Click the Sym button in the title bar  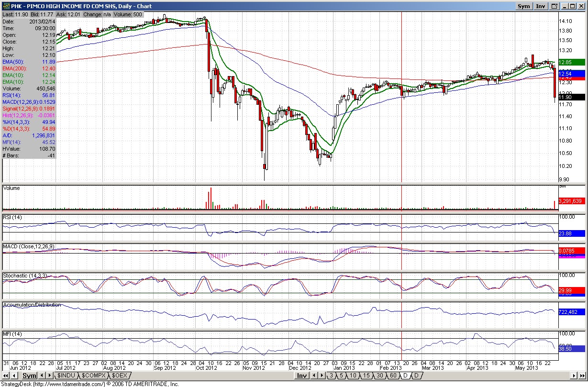click(524, 6)
